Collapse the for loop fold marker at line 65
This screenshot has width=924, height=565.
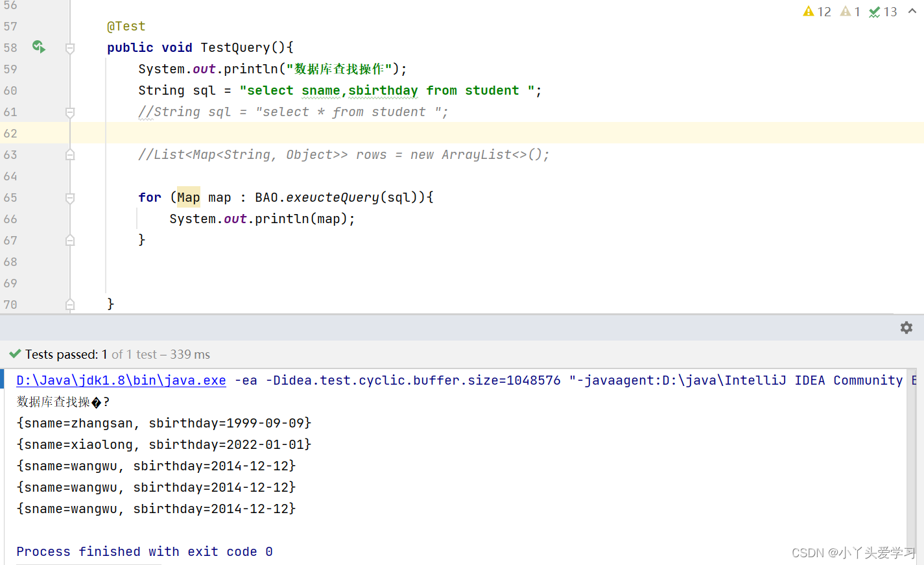(x=70, y=197)
